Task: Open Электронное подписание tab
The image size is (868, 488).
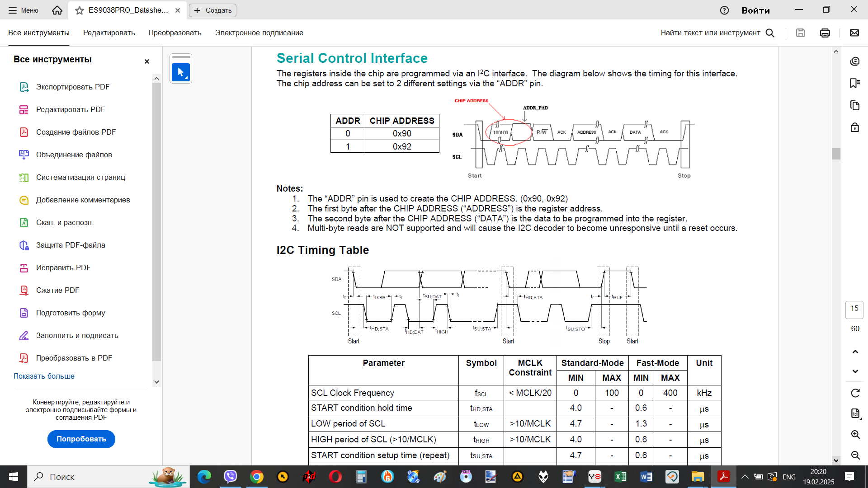Action: [259, 33]
